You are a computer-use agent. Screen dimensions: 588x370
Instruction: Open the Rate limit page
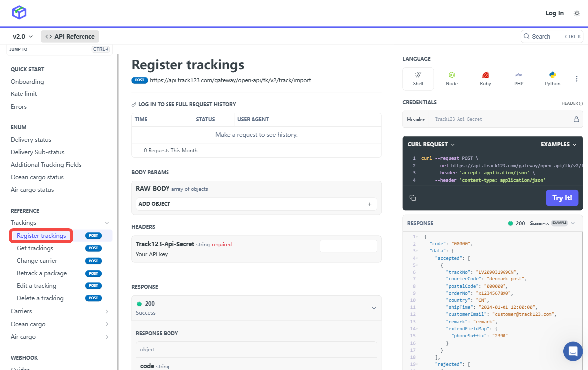coord(24,94)
